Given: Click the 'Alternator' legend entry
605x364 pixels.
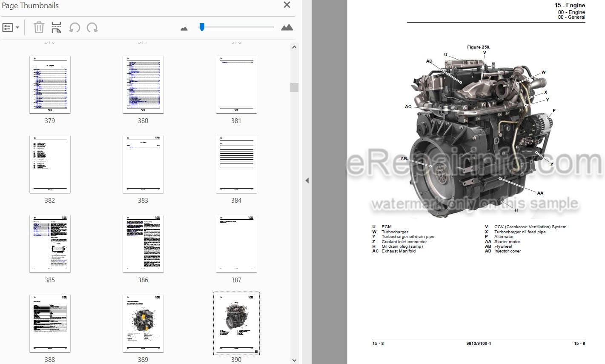Looking at the screenshot, I should pos(504,237).
